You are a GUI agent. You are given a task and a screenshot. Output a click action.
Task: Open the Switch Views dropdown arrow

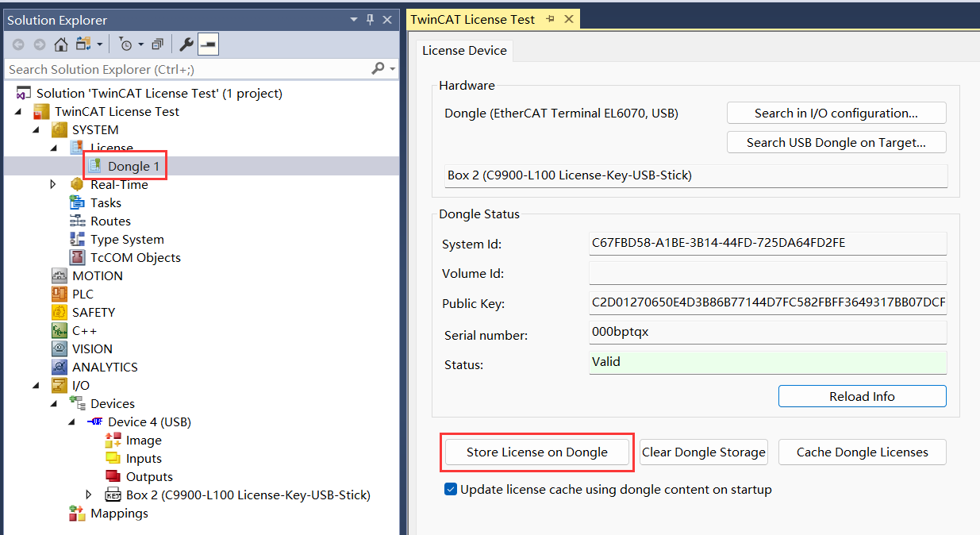pos(99,44)
